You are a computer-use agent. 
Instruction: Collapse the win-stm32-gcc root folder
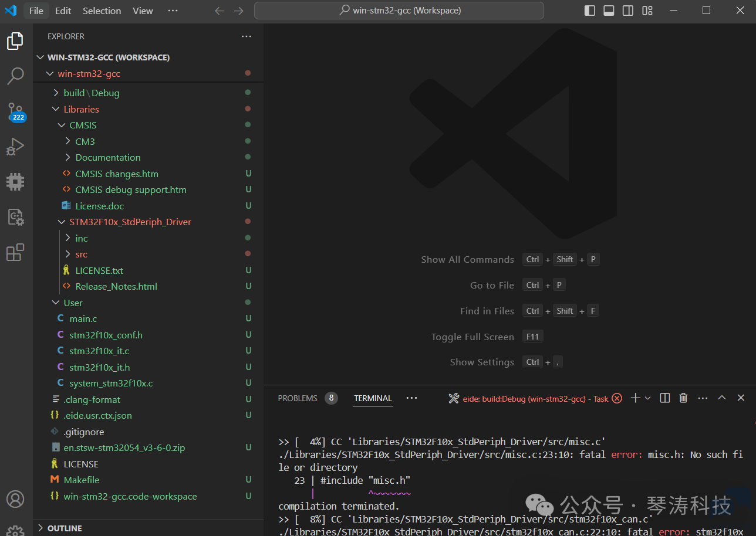pos(148,73)
